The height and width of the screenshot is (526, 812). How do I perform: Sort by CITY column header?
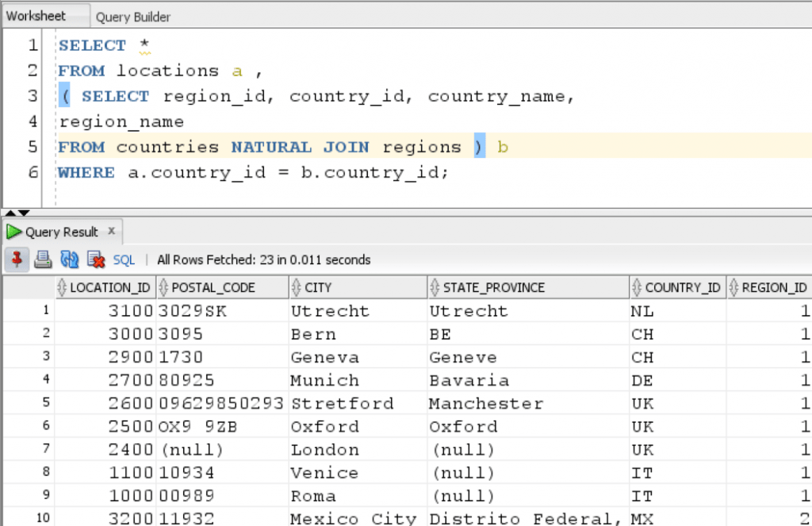coord(358,288)
